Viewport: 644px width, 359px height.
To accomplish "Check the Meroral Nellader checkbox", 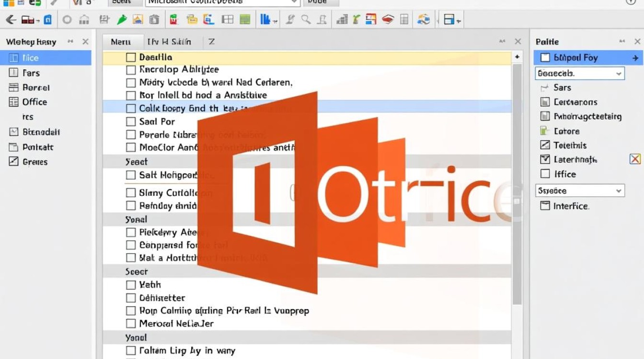I will pyautogui.click(x=131, y=324).
